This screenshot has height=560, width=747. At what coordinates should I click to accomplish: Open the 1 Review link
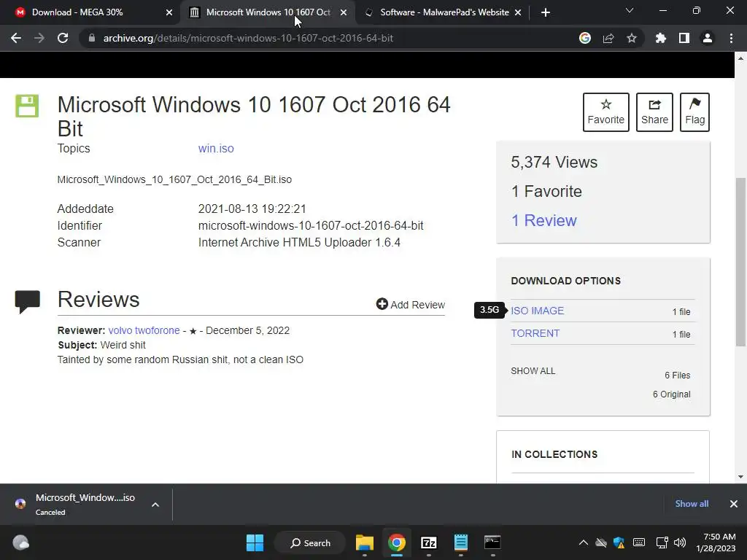543,220
